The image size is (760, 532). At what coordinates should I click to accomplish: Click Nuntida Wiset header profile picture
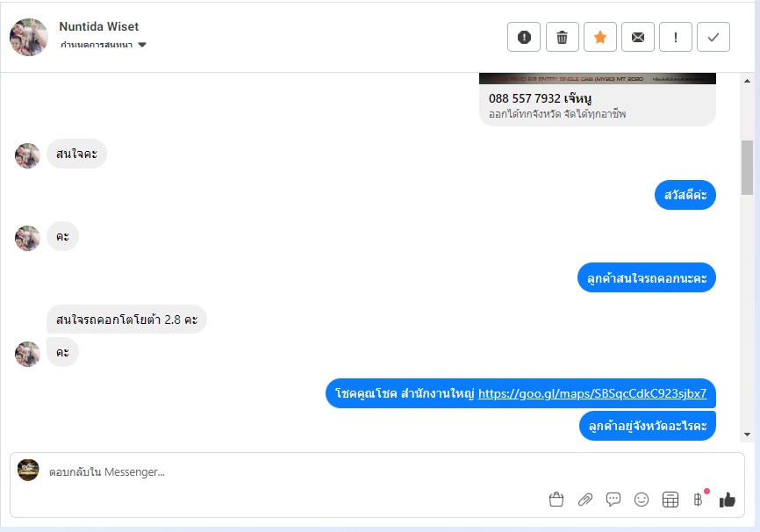coord(29,38)
